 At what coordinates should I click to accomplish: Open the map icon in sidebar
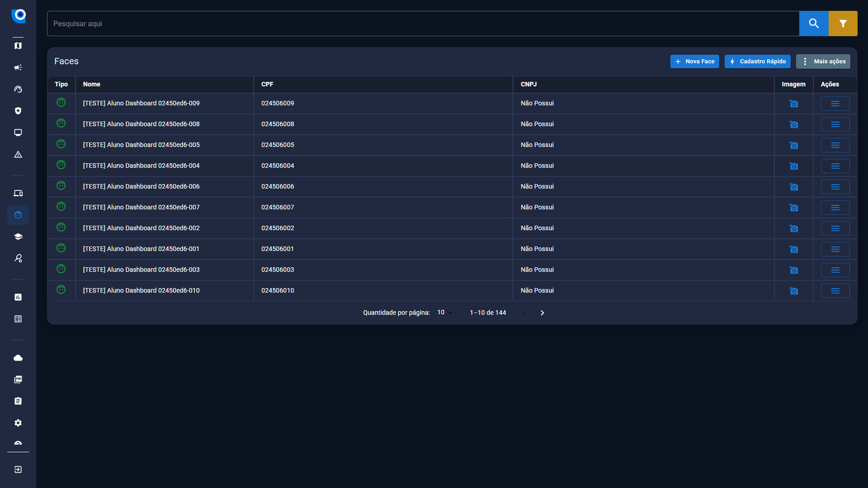pos(18,46)
